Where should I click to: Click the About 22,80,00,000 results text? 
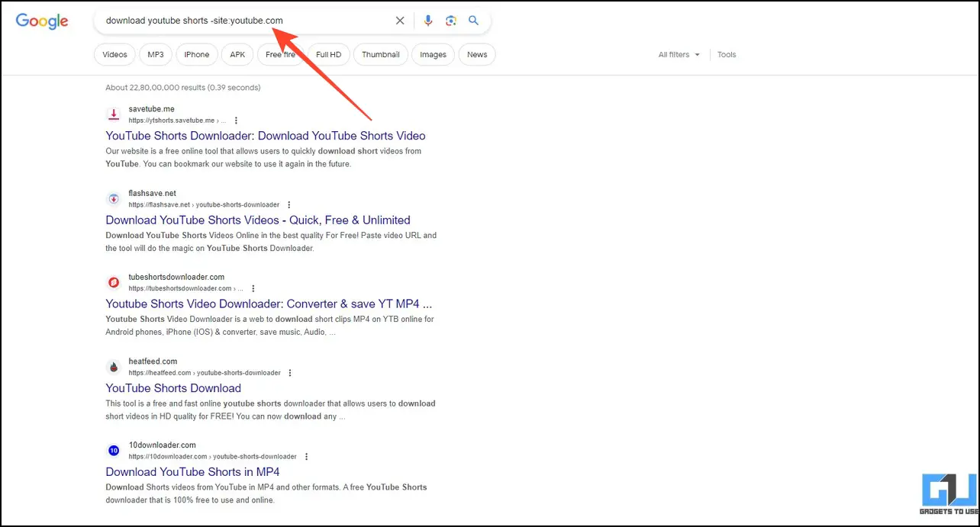183,88
